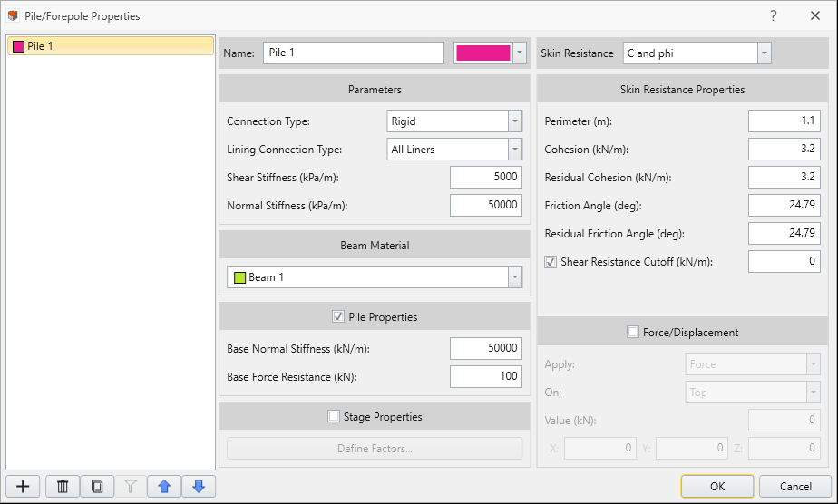Enable the Force/Displacement checkbox
838x504 pixels.
633,332
